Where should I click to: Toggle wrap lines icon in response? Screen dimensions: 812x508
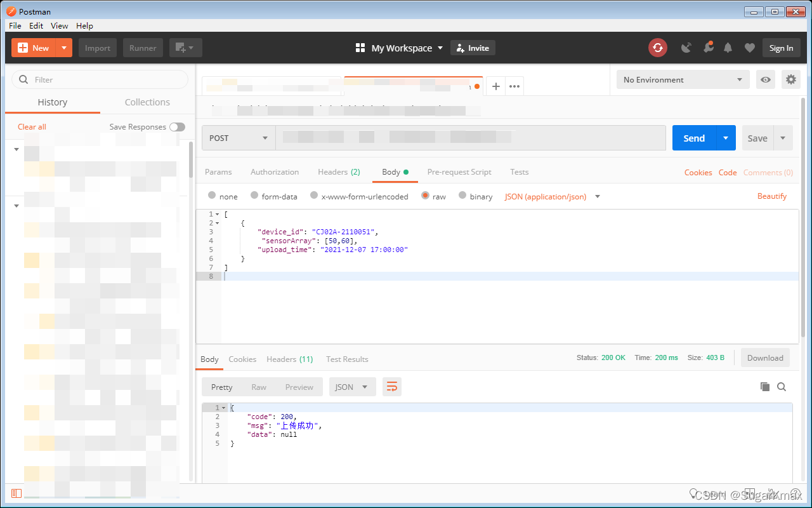click(x=392, y=387)
